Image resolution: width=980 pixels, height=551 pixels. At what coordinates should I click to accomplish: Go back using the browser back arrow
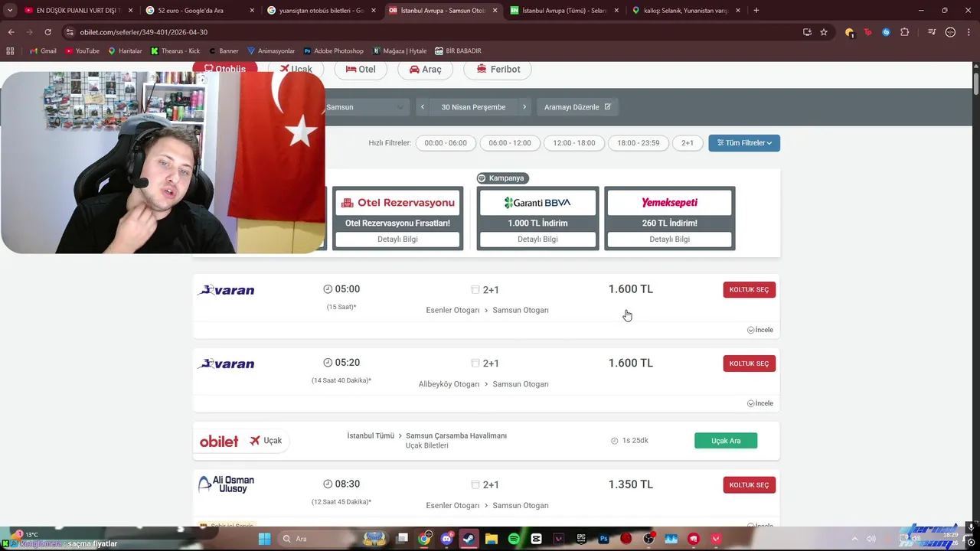[x=11, y=32]
